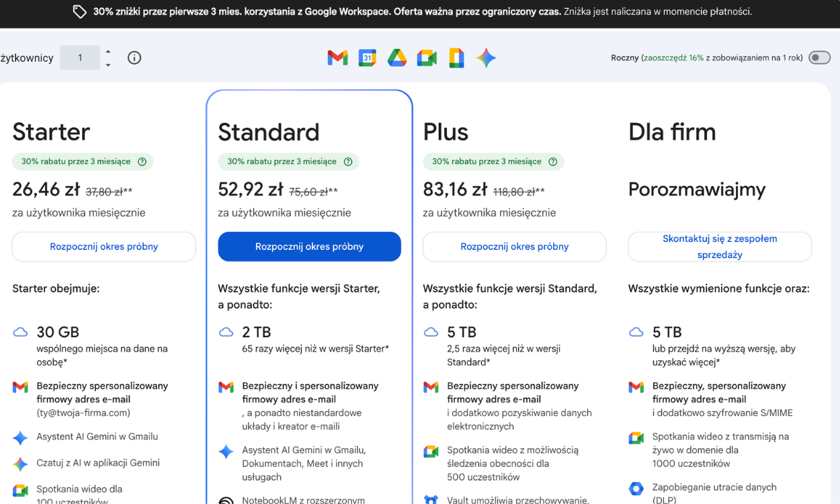Click 'zaoszczędź 16%' annual savings text
Viewport: 840px width, 504px height.
pyautogui.click(x=673, y=58)
